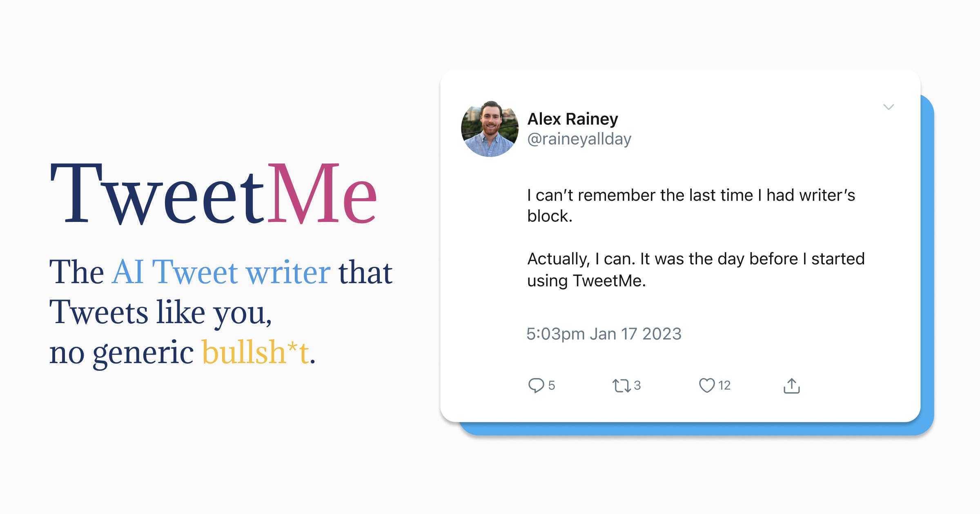This screenshot has width=980, height=514.
Task: Click the blue 'AI Tweet writer' text
Action: (221, 273)
